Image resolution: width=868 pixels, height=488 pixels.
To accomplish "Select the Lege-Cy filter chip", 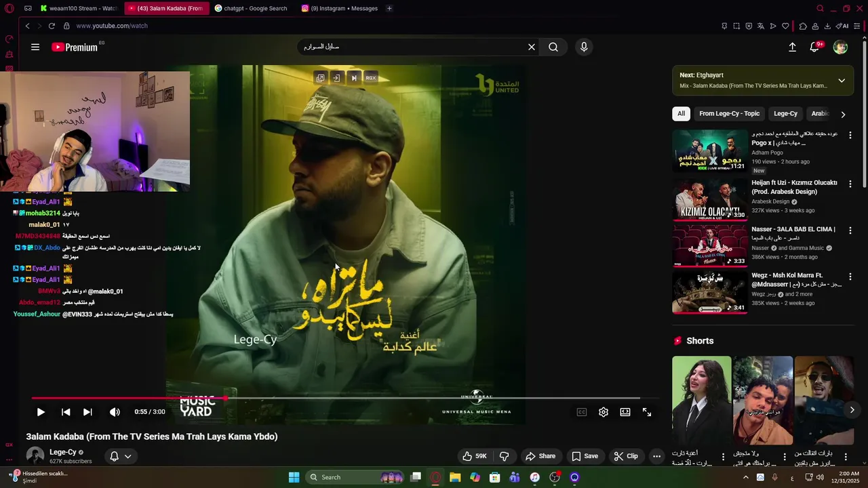I will pyautogui.click(x=785, y=113).
